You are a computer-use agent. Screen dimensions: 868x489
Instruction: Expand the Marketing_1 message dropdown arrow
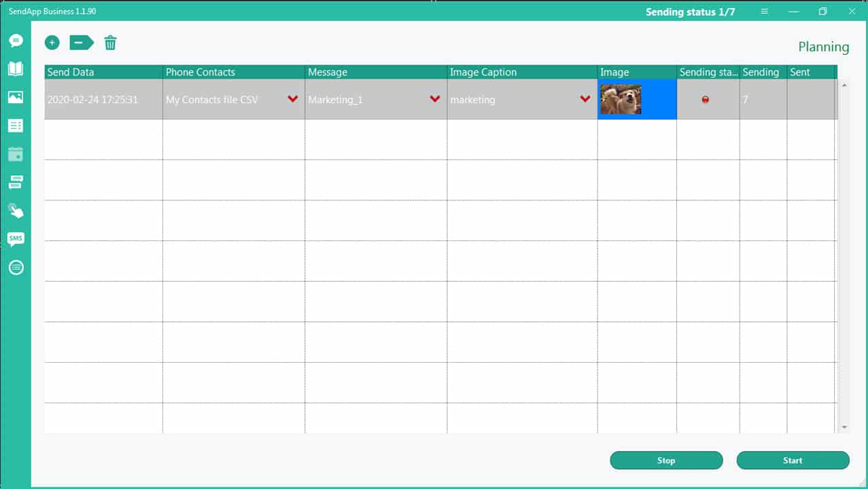click(435, 99)
